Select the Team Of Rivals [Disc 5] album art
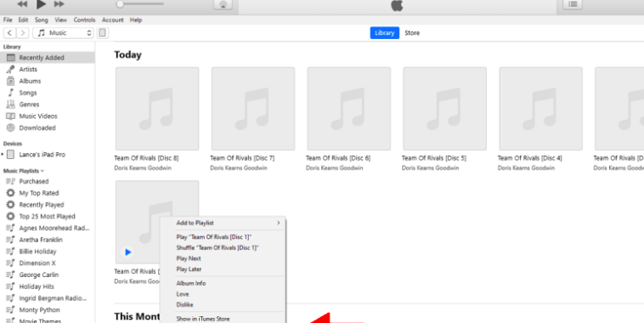Viewport: 644px width, 323px height. tap(445, 109)
